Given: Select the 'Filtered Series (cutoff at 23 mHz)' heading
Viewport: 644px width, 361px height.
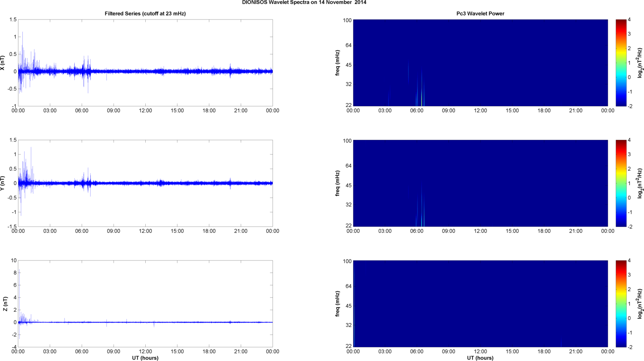Looking at the screenshot, I should coord(145,14).
